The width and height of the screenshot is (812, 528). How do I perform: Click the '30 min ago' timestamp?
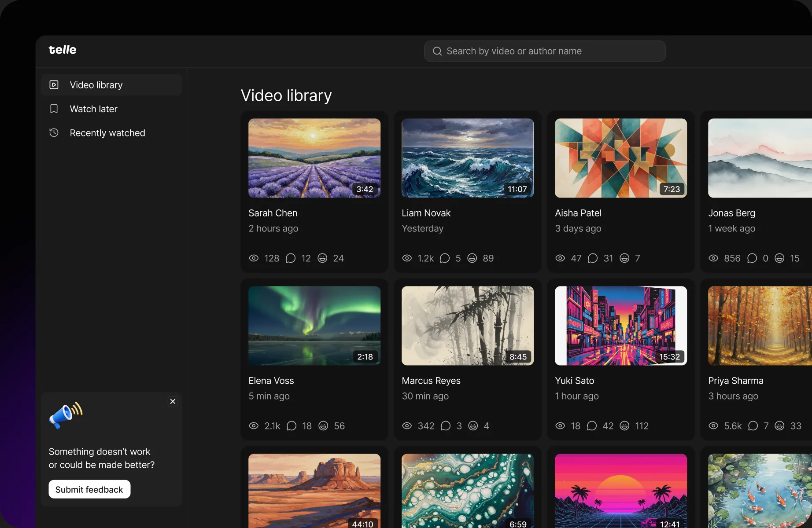click(425, 396)
